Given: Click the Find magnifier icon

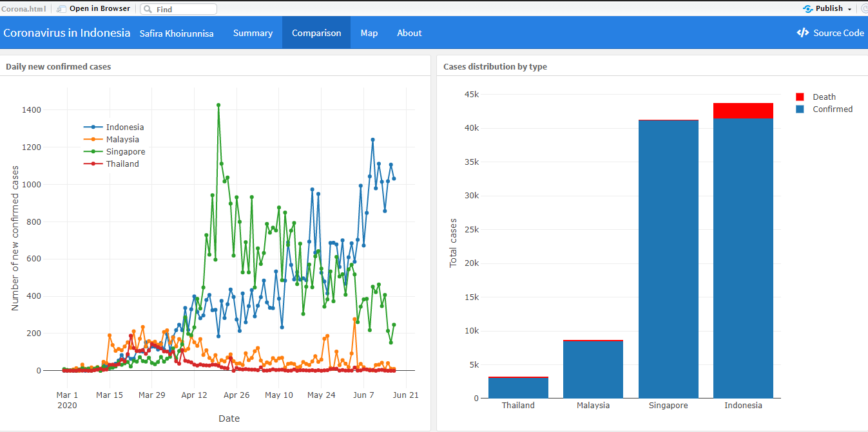Looking at the screenshot, I should click(x=148, y=9).
